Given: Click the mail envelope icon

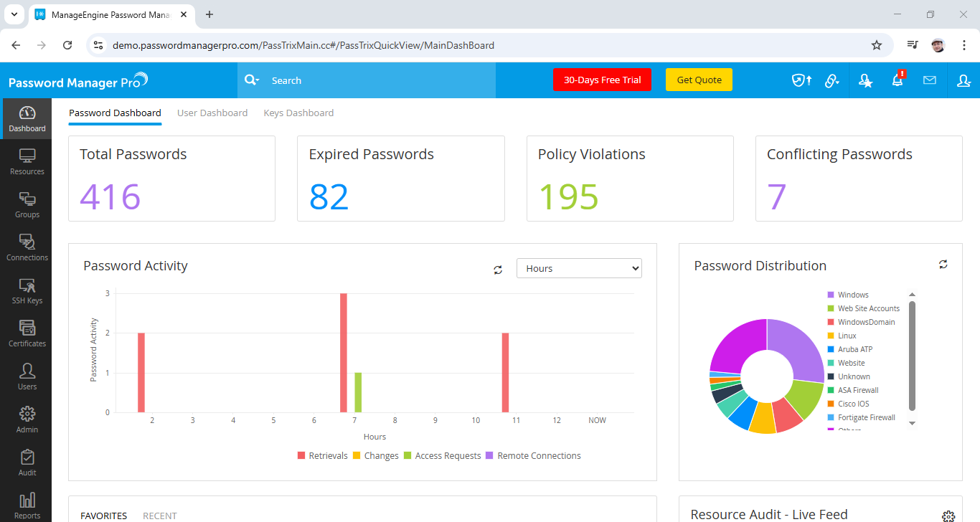Looking at the screenshot, I should 930,80.
